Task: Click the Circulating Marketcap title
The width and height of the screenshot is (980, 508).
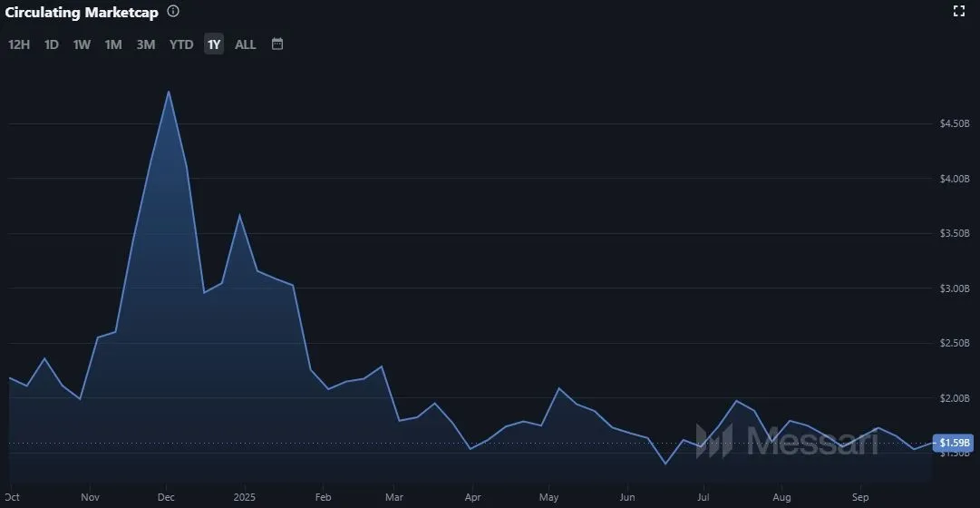Action: tap(82, 12)
